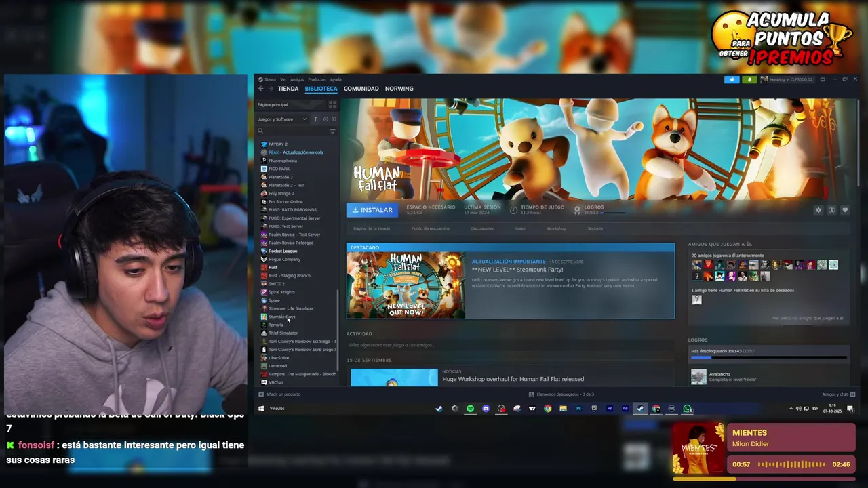Open the Soporte link
This screenshot has width=868, height=488.
[595, 228]
